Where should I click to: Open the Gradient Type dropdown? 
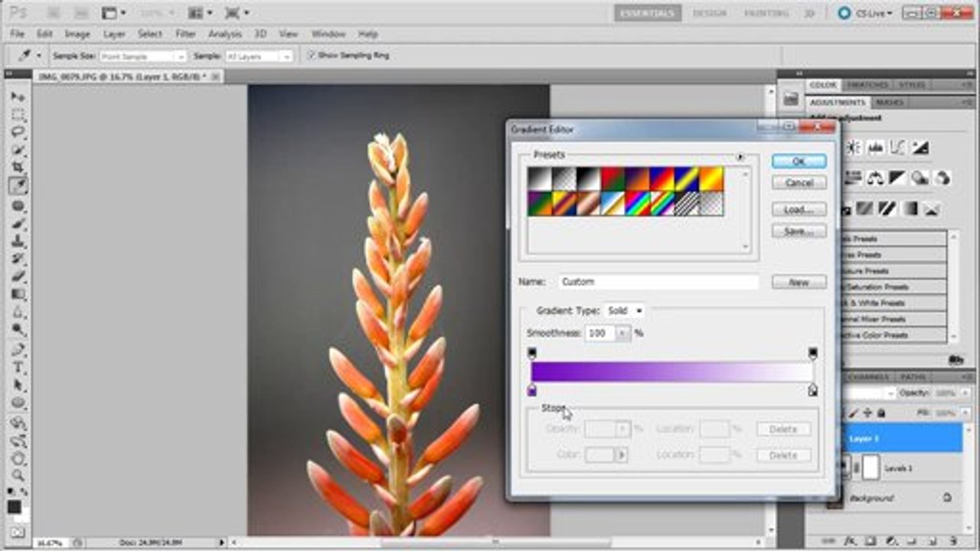[x=625, y=311]
